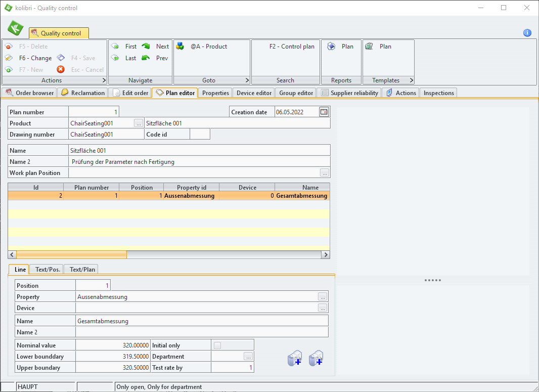Click the Quality control ribbon tab
This screenshot has height=392, width=539.
click(59, 33)
